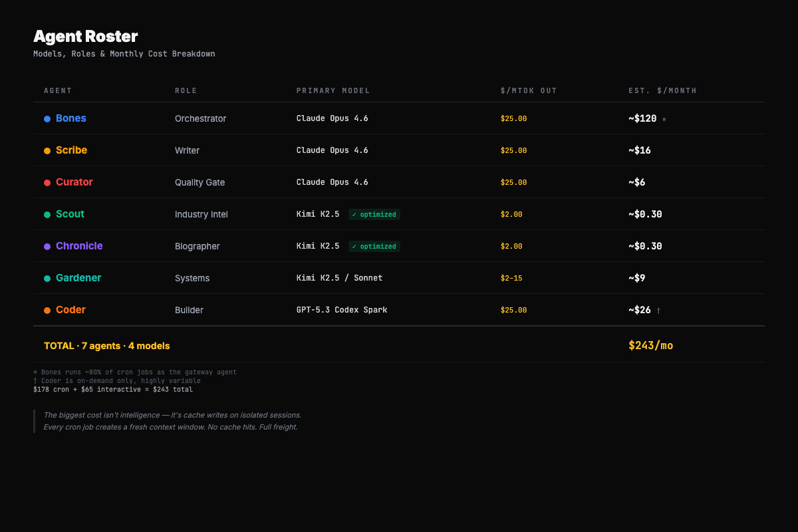
Task: Click the orange dot beside Scribe
Action: [x=47, y=151]
